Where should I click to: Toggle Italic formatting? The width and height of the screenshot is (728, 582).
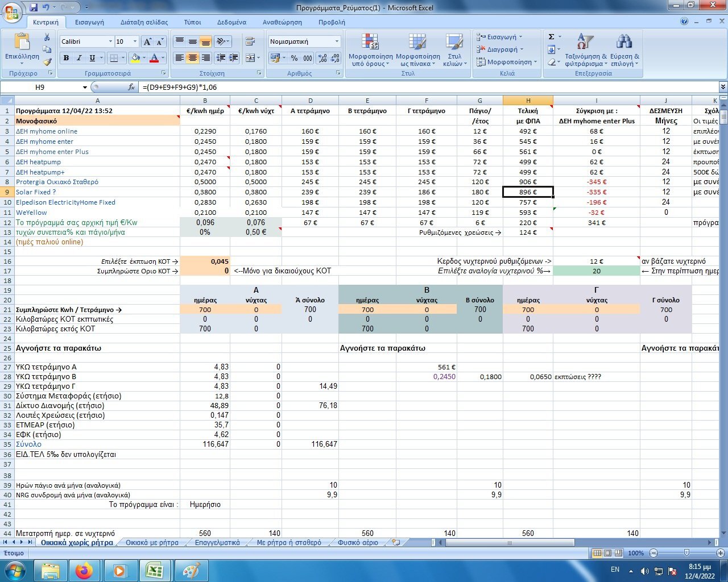[79, 58]
